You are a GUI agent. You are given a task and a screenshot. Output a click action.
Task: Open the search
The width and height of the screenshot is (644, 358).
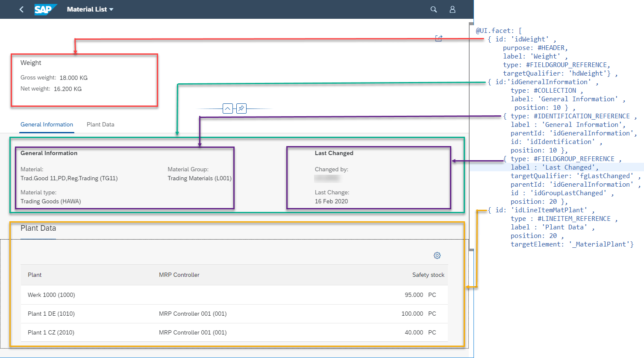click(x=433, y=9)
